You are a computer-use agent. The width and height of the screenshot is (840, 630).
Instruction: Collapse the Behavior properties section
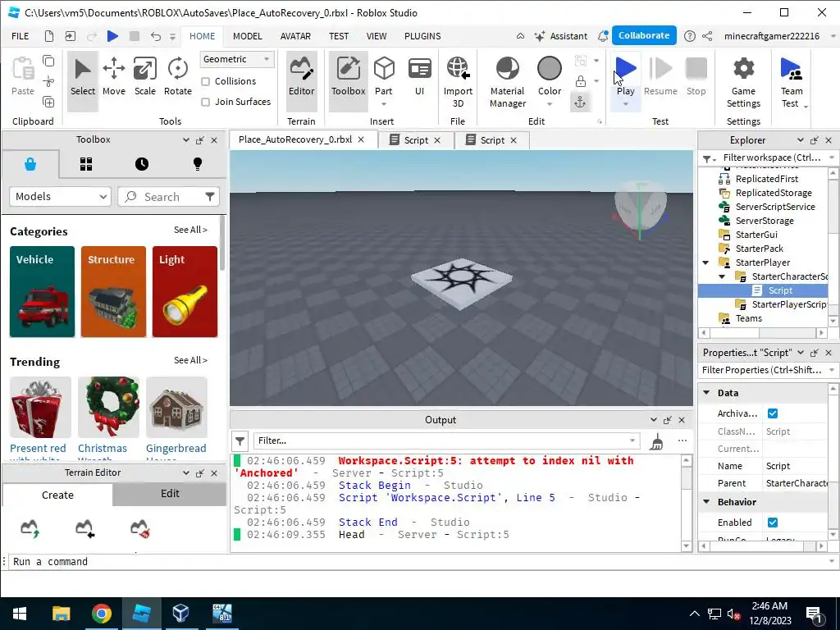(x=706, y=502)
